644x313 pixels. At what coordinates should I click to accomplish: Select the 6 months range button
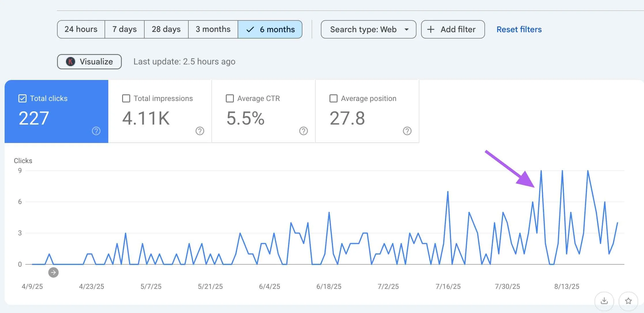click(x=270, y=29)
